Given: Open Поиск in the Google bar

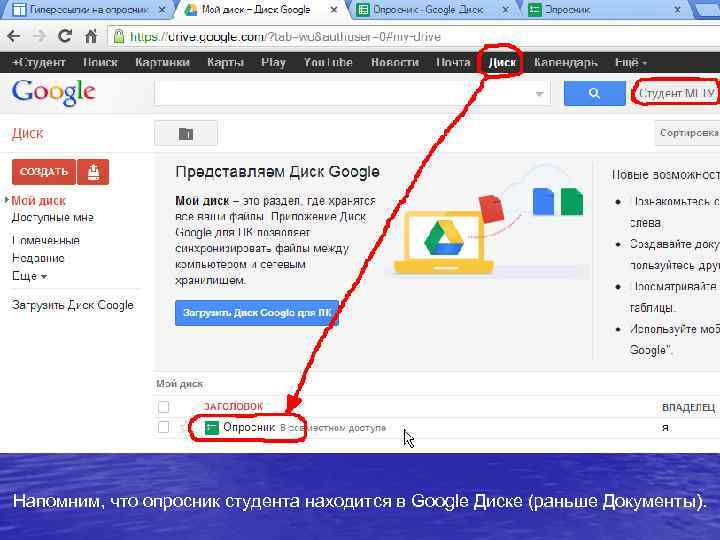Looking at the screenshot, I should pyautogui.click(x=100, y=62).
